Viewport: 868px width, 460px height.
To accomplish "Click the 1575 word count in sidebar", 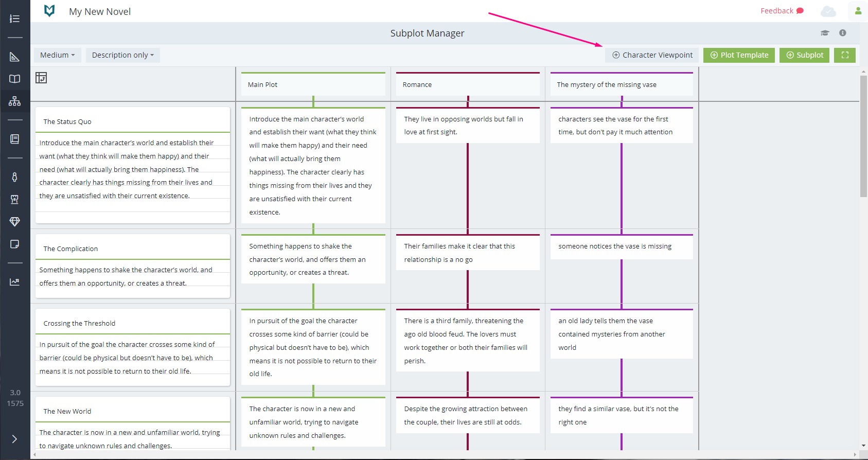I will click(x=15, y=403).
